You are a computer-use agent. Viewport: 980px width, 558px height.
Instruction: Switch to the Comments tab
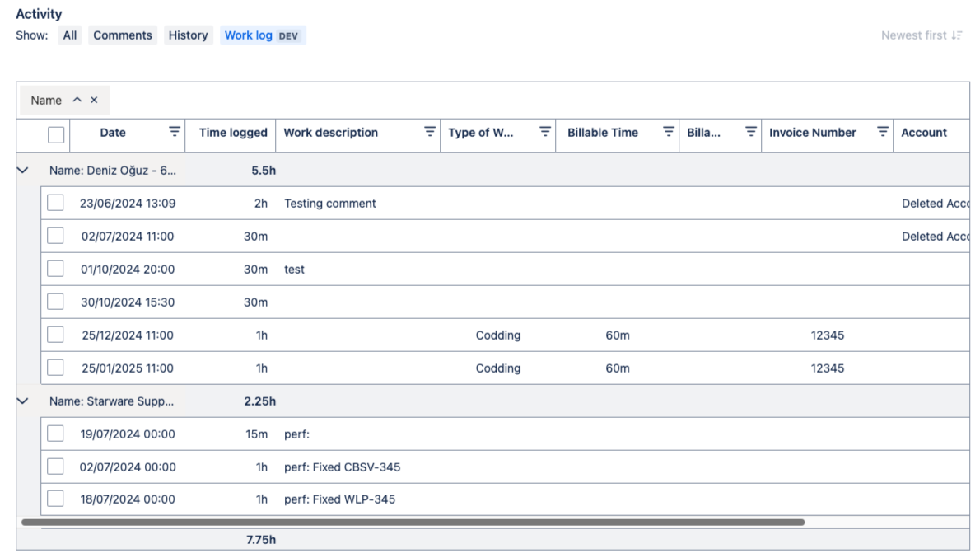coord(122,35)
